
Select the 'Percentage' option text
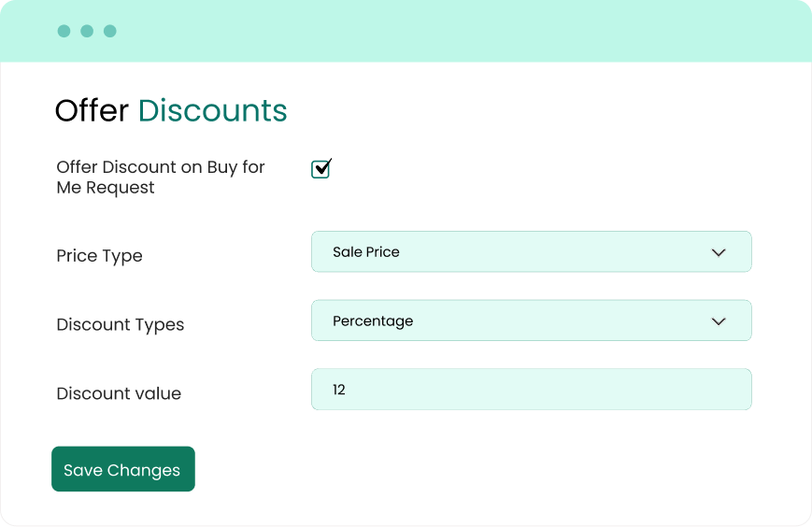373,321
